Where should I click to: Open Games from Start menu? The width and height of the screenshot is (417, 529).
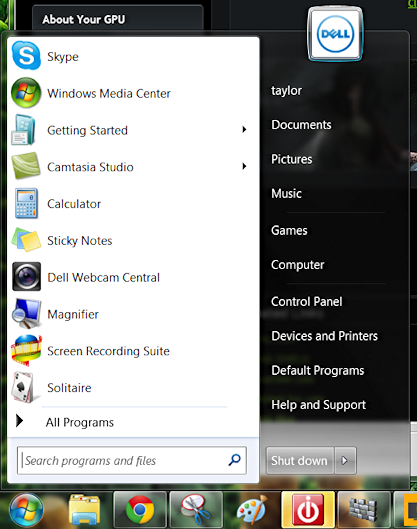pos(289,230)
